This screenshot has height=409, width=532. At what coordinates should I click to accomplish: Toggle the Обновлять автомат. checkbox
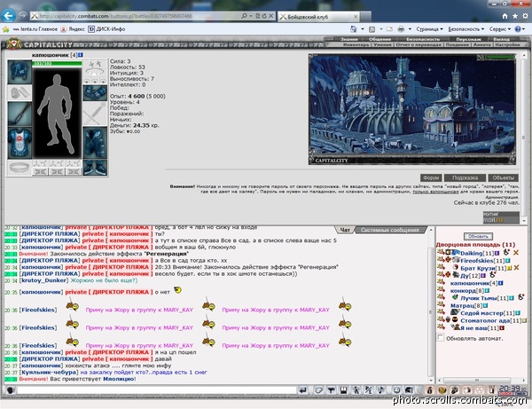click(x=441, y=337)
